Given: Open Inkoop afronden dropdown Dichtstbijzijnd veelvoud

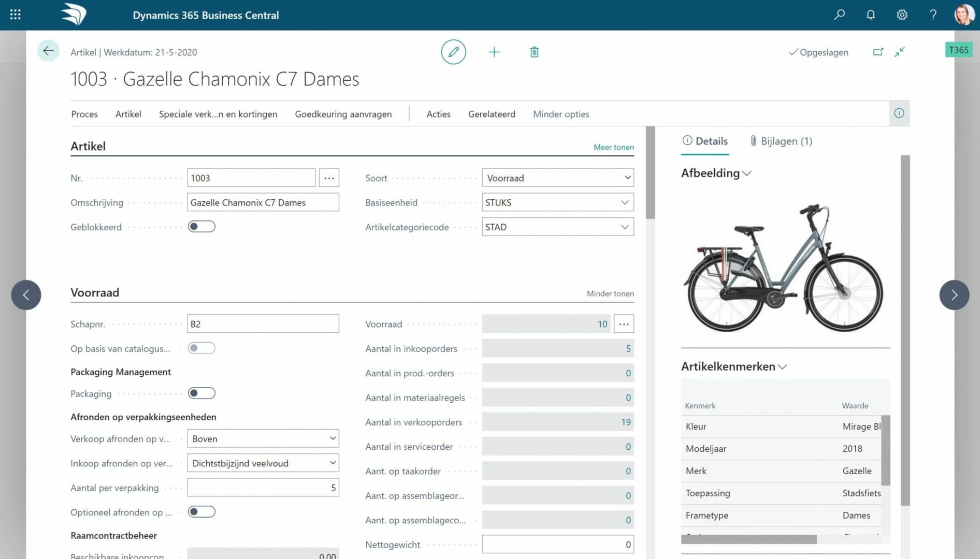Looking at the screenshot, I should (x=263, y=463).
